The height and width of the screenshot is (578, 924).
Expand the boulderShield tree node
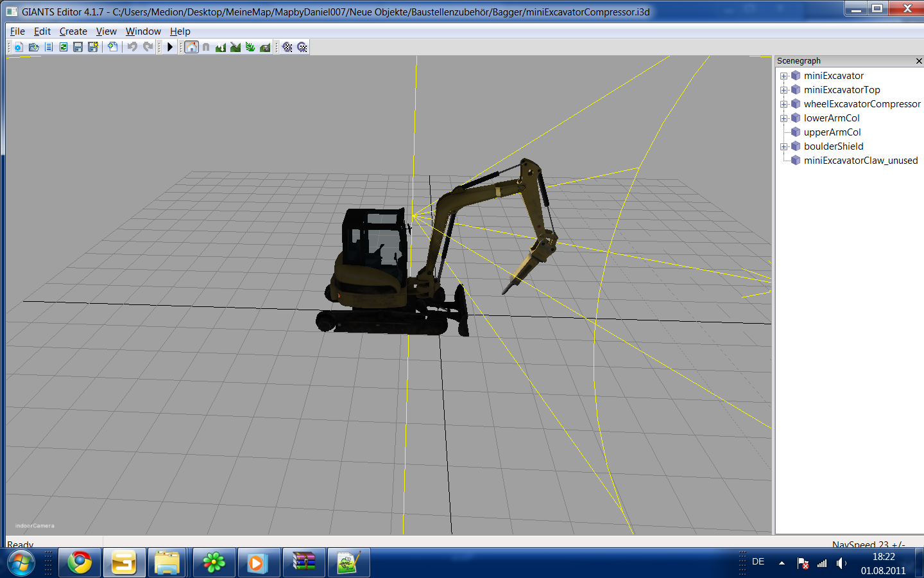click(x=783, y=146)
